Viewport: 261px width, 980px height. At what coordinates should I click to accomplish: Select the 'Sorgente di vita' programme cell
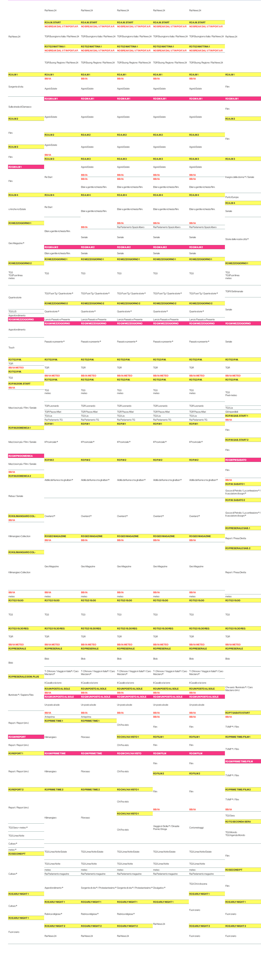tap(16, 87)
